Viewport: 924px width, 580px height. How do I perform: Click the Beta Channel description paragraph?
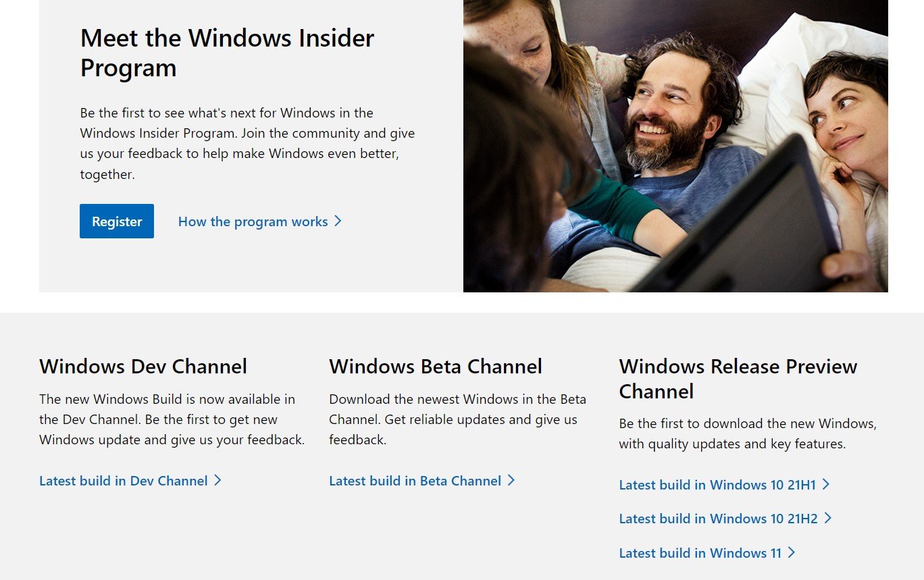(457, 419)
